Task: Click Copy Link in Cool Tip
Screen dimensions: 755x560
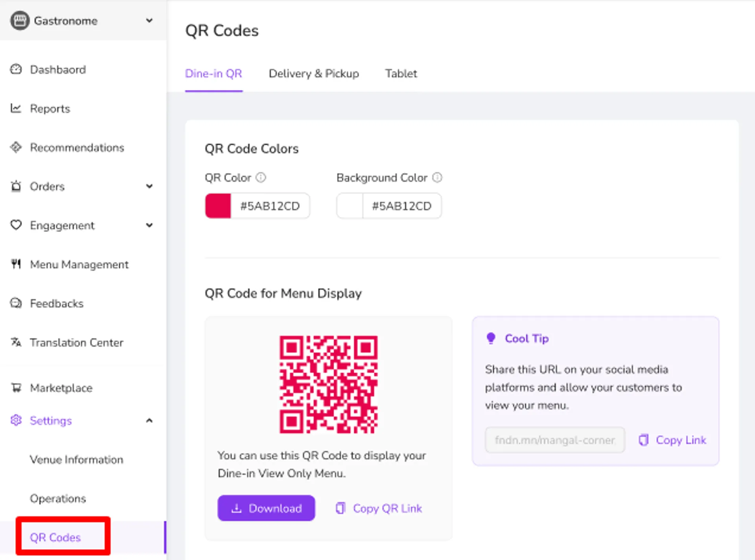Action: [x=681, y=440]
